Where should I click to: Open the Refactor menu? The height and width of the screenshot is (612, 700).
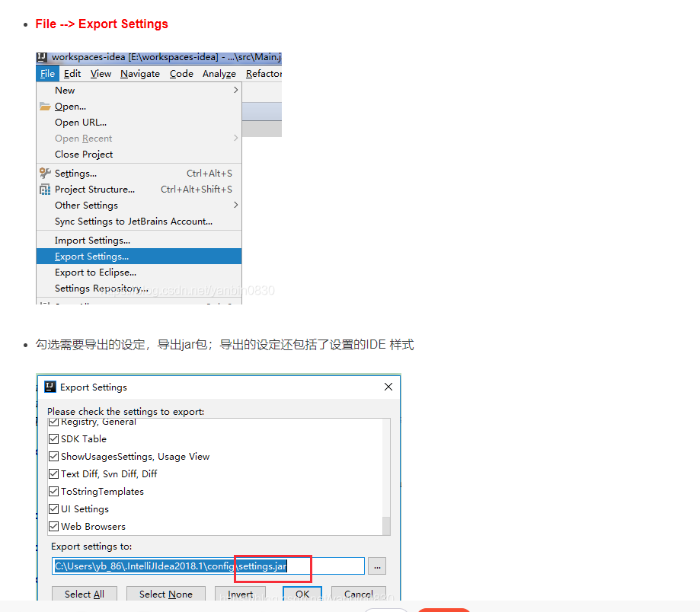[x=264, y=74]
